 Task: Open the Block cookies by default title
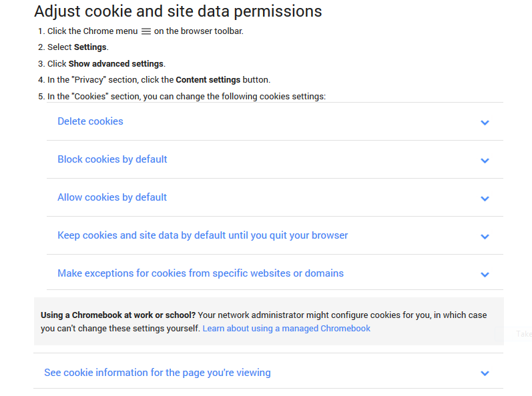112,159
